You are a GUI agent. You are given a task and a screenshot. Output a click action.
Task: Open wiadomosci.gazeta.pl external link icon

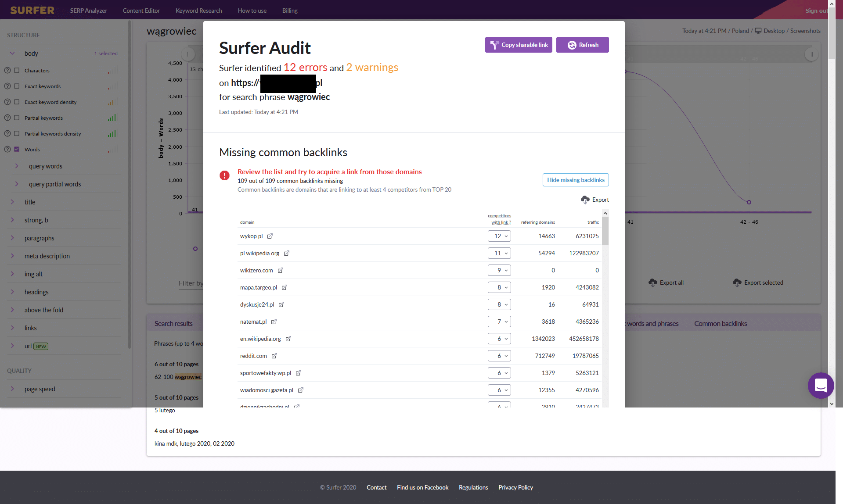pos(301,390)
